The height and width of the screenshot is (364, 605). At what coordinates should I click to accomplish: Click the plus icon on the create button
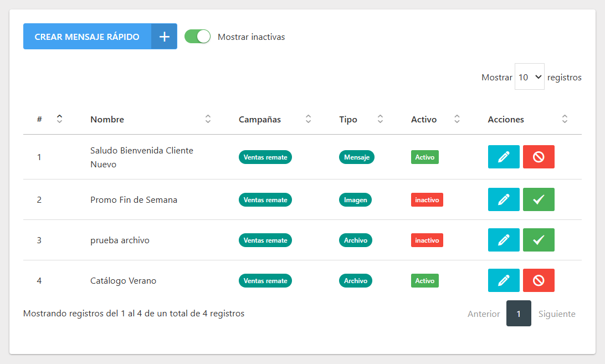point(164,36)
